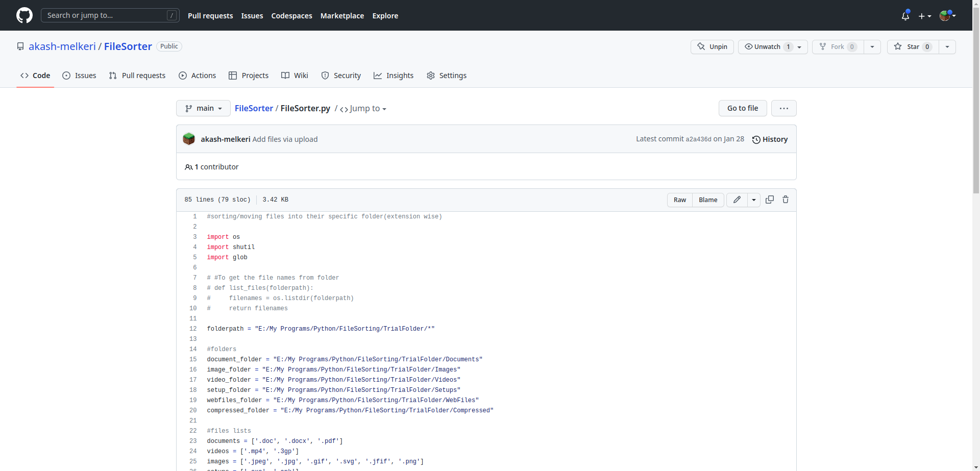Image resolution: width=980 pixels, height=471 pixels.
Task: Open the notifications bell
Action: click(x=905, y=16)
